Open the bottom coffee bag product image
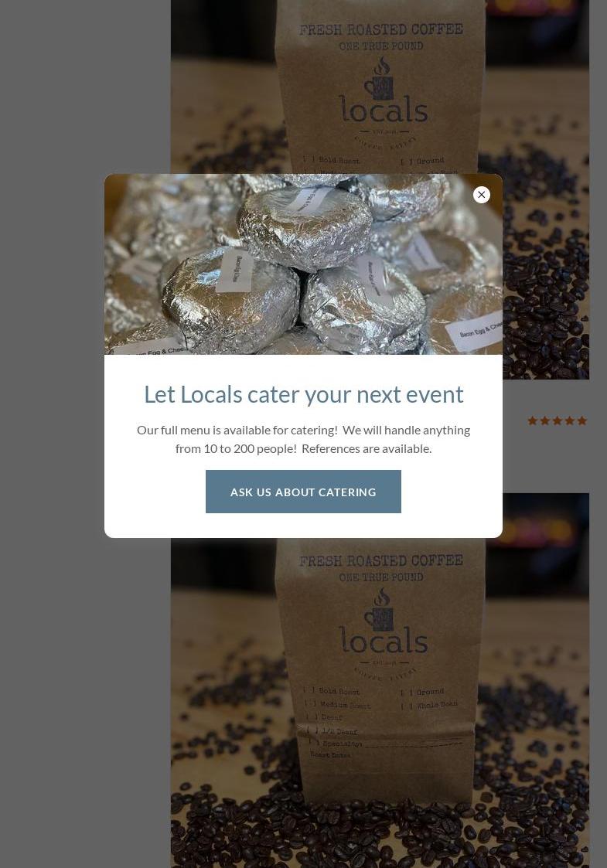Viewport: 607px width, 868px height. (x=380, y=703)
